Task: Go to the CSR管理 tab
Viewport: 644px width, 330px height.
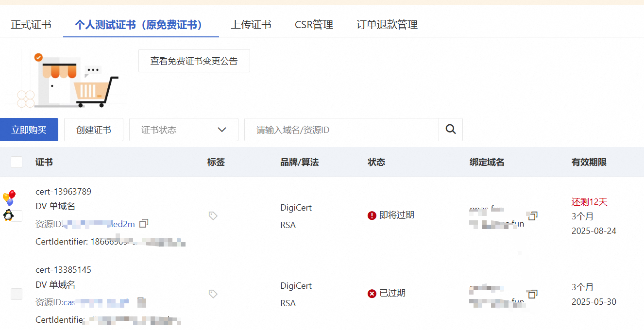Action: [314, 25]
